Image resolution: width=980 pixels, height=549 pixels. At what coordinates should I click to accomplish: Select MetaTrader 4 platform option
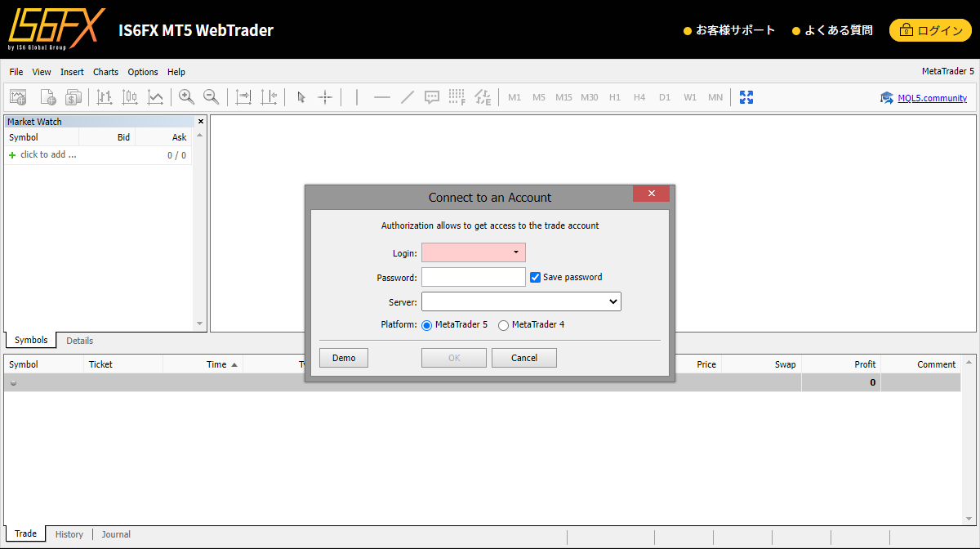coord(503,325)
